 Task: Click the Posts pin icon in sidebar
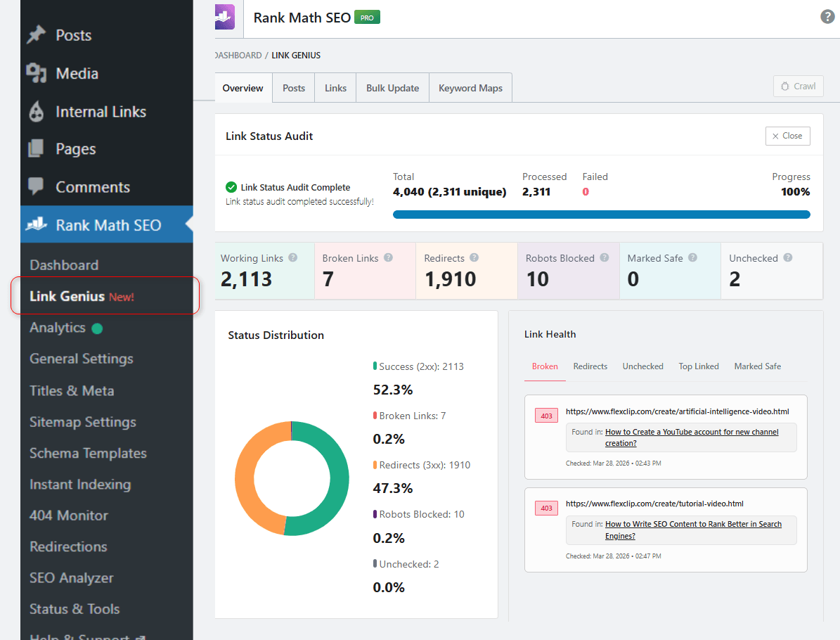(x=37, y=35)
